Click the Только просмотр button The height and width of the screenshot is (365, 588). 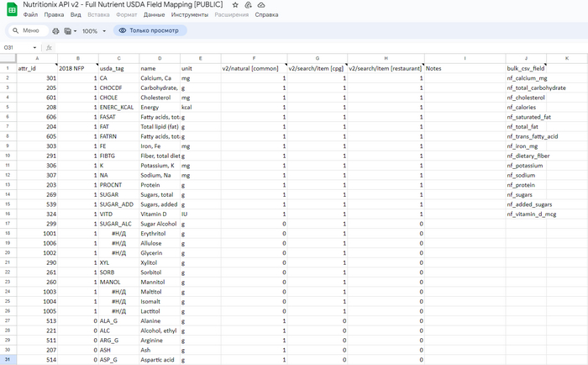tap(150, 30)
